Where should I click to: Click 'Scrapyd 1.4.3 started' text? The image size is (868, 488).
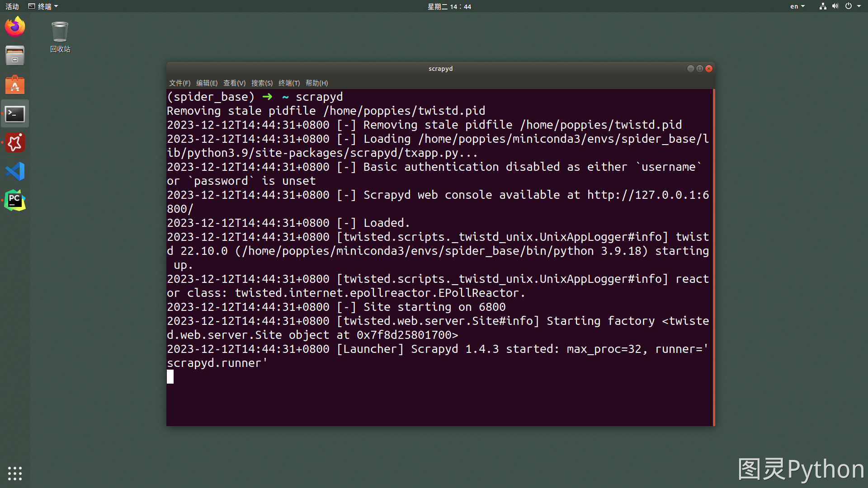tap(485, 349)
